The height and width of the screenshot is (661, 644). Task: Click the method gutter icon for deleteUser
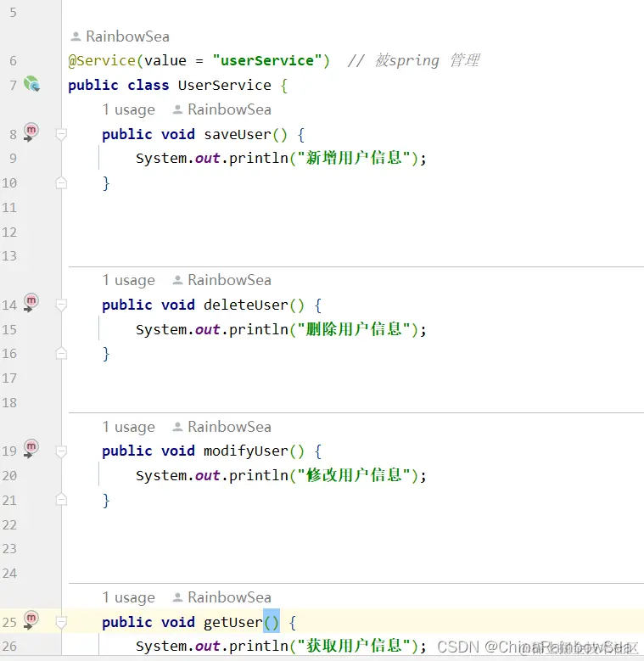pos(31,303)
